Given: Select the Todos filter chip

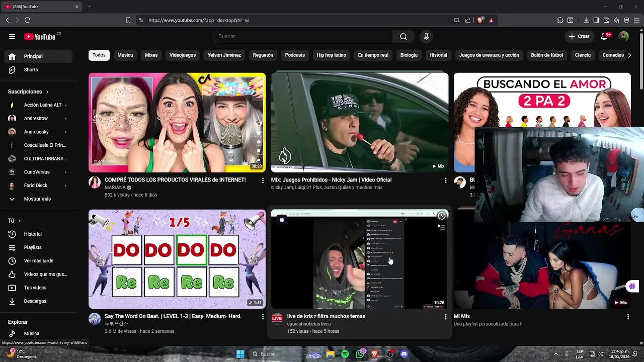Looking at the screenshot, I should [99, 55].
